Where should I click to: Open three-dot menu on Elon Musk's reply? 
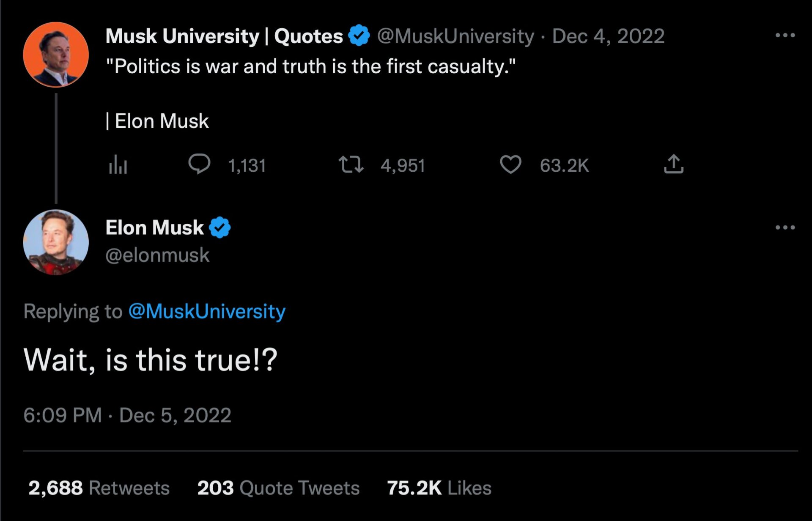[785, 228]
